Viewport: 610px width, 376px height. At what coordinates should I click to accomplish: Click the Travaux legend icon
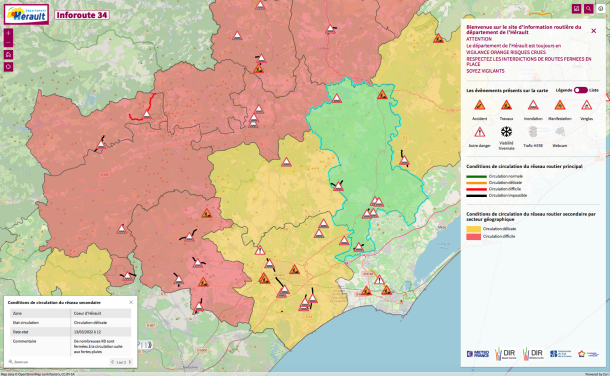[506, 105]
